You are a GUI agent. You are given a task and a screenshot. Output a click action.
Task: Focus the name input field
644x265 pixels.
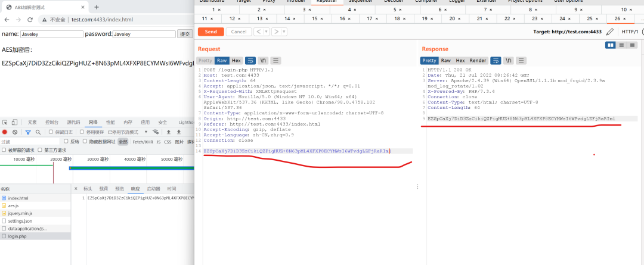(x=51, y=35)
